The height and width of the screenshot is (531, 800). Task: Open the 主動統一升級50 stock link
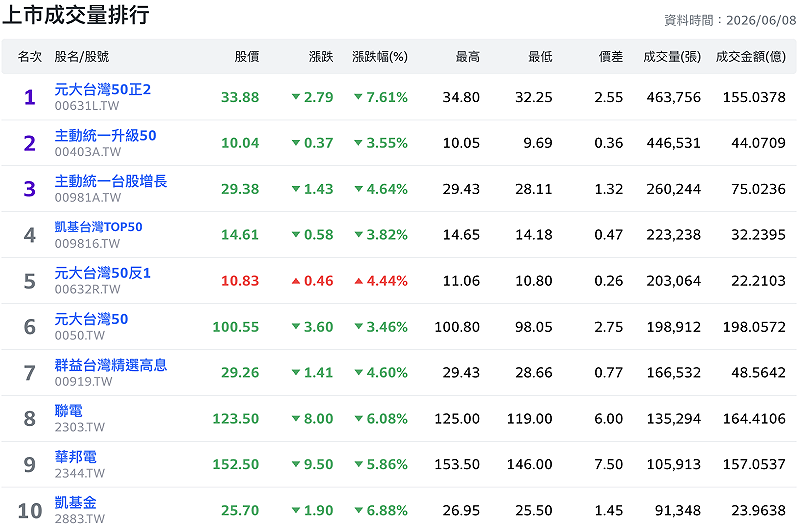(105, 135)
